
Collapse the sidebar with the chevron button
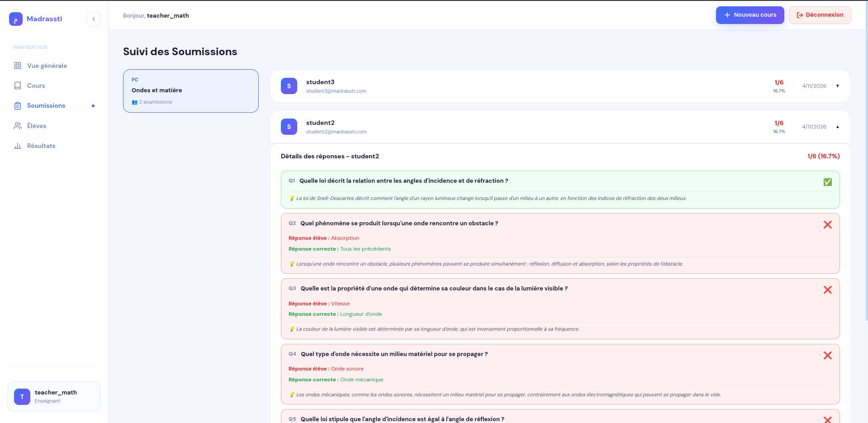[x=94, y=19]
